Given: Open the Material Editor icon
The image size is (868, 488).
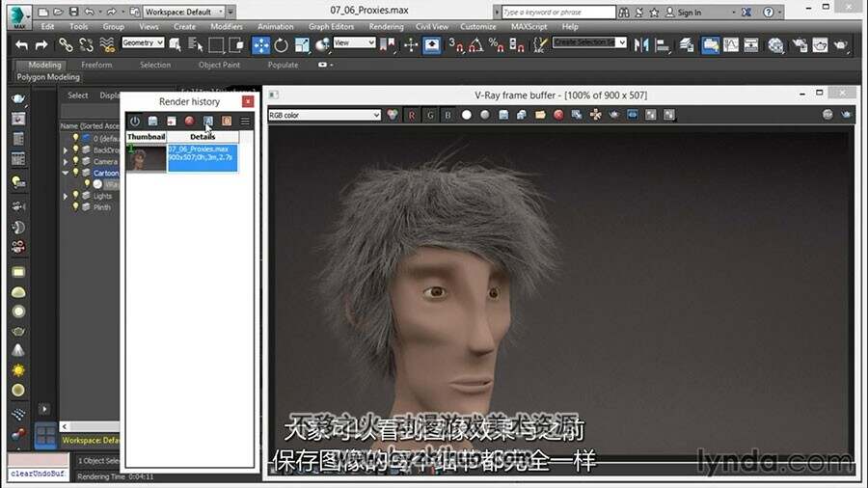Looking at the screenshot, I should 775,44.
